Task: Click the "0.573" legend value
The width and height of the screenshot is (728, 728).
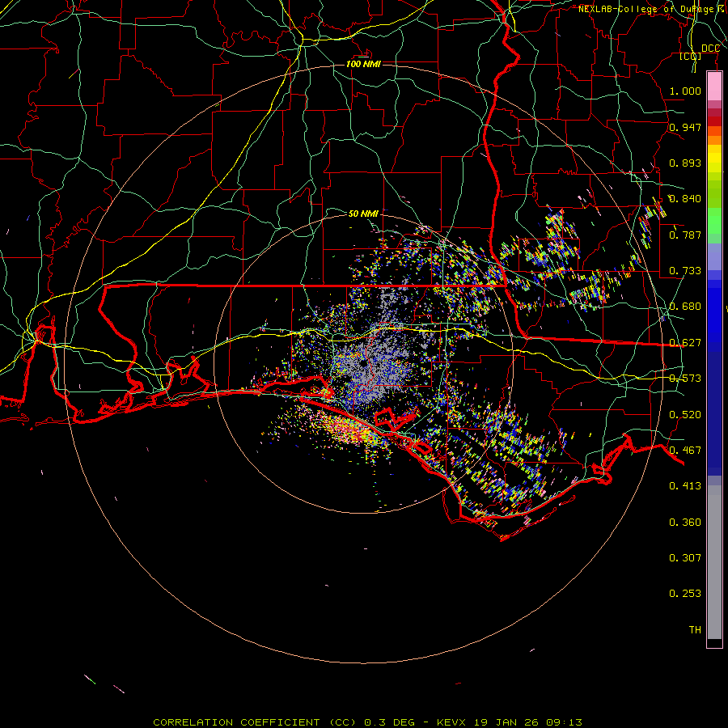Action: click(x=685, y=379)
